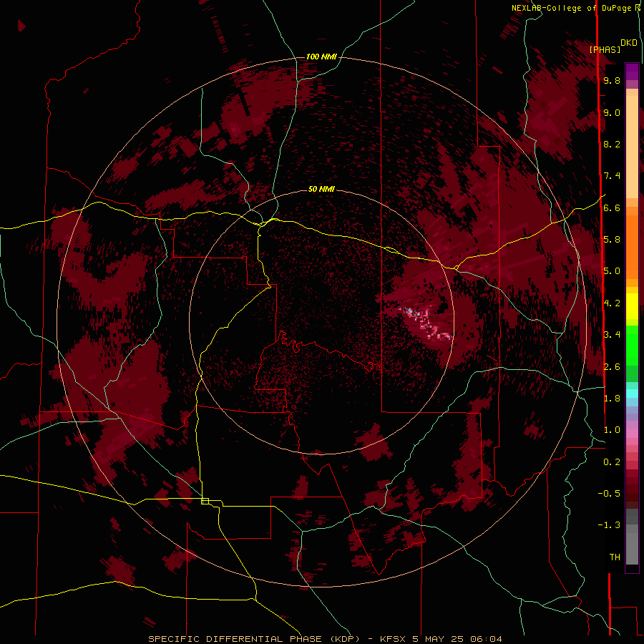Screen dimensions: 644x644
Task: Click the 9.0 value on the scale
Action: (612, 112)
